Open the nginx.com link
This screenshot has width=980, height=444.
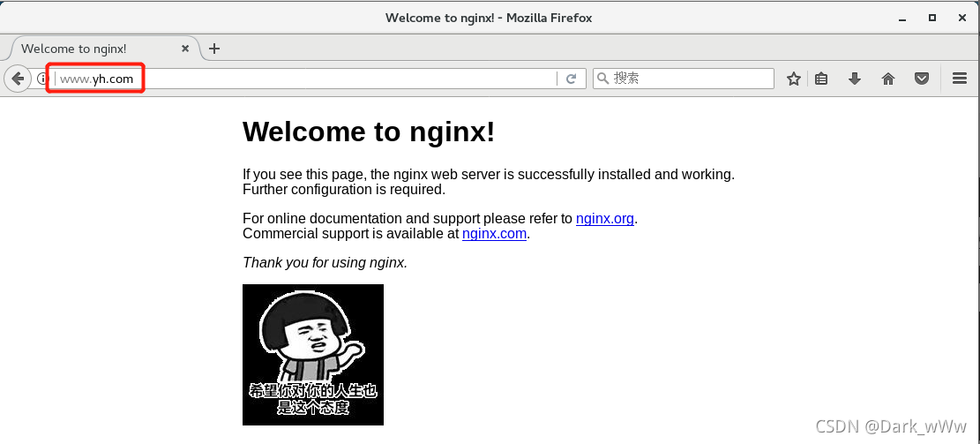point(494,234)
